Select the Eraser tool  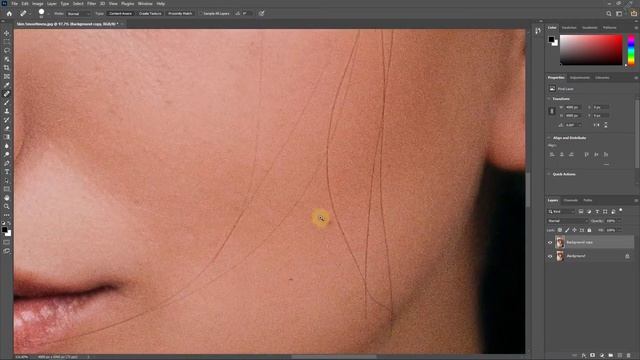tap(7, 129)
